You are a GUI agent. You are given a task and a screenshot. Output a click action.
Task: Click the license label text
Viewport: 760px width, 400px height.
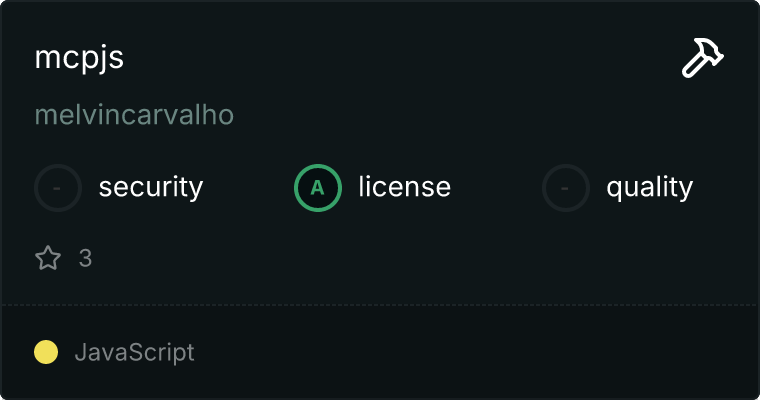point(404,187)
